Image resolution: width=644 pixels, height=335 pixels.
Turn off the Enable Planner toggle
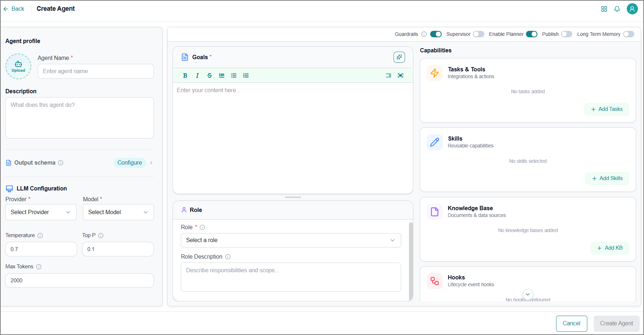point(532,34)
